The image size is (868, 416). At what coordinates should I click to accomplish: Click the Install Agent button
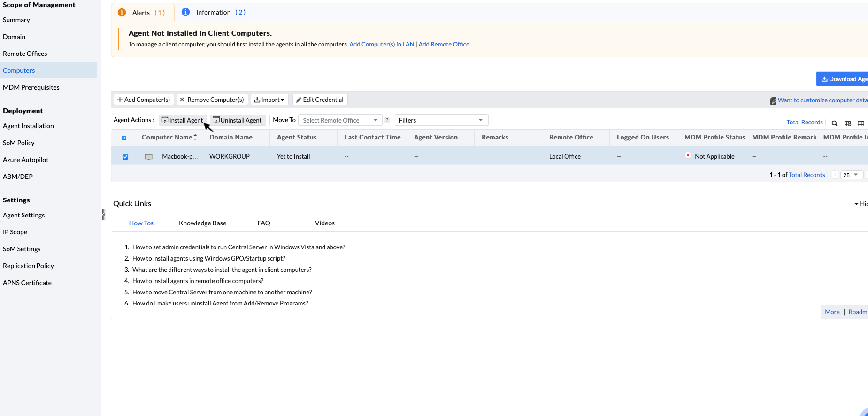[x=183, y=120]
